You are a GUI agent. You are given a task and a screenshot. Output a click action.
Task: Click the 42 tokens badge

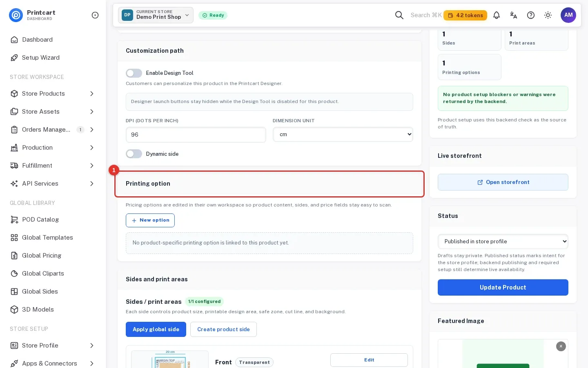[x=465, y=15]
